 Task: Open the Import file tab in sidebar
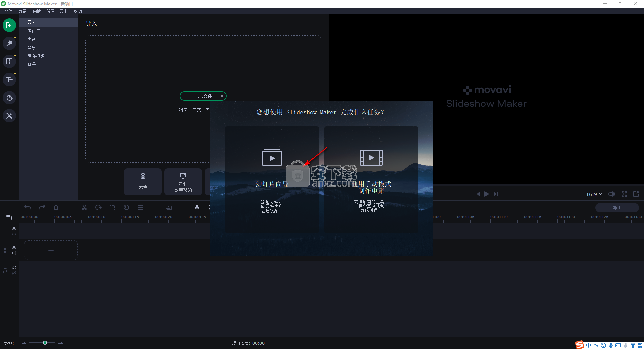(9, 25)
